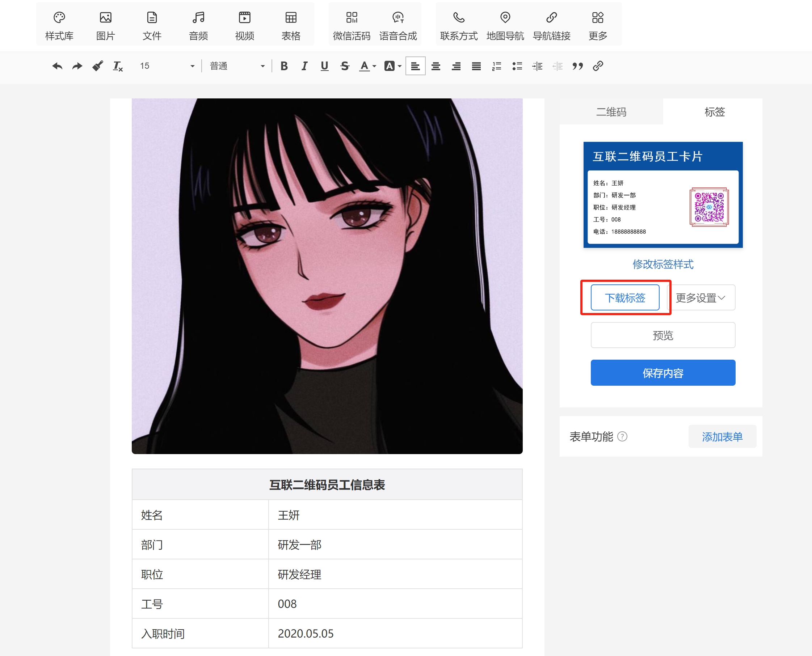
Task: Insert a file with 文件
Action: pos(152,26)
